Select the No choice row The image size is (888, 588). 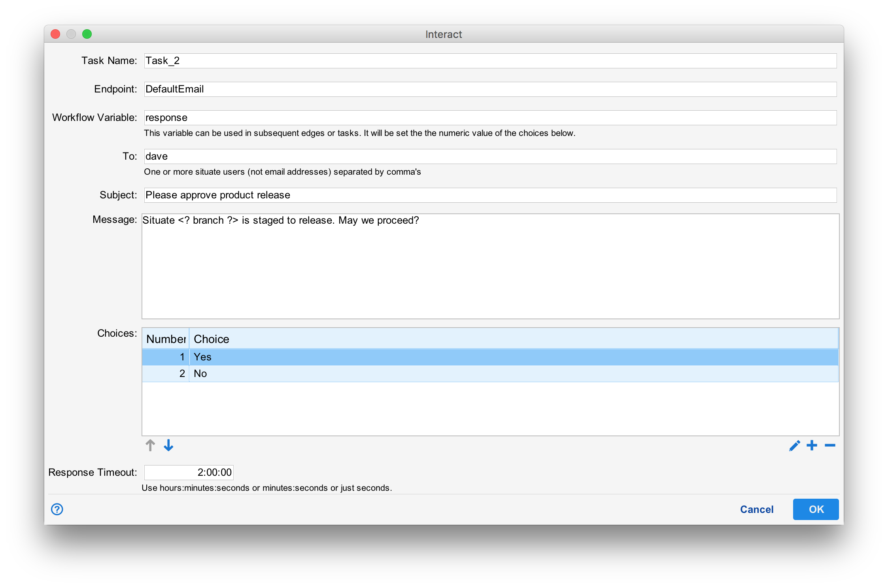point(489,373)
